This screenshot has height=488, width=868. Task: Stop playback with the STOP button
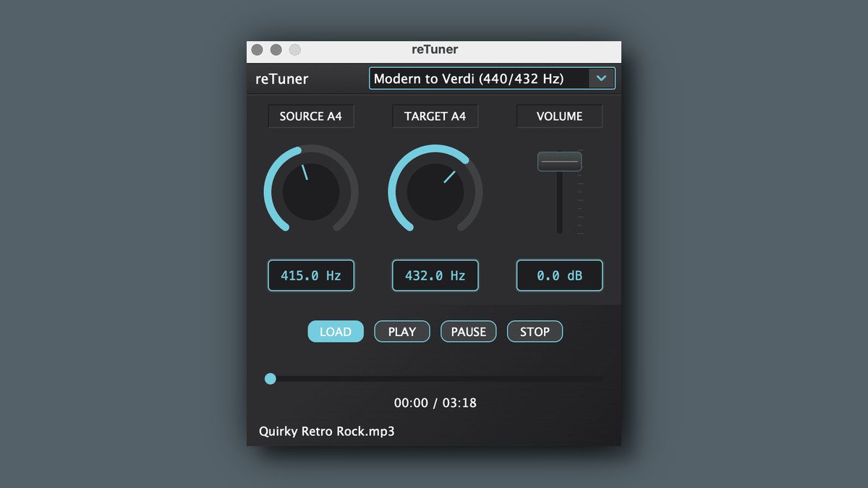535,332
